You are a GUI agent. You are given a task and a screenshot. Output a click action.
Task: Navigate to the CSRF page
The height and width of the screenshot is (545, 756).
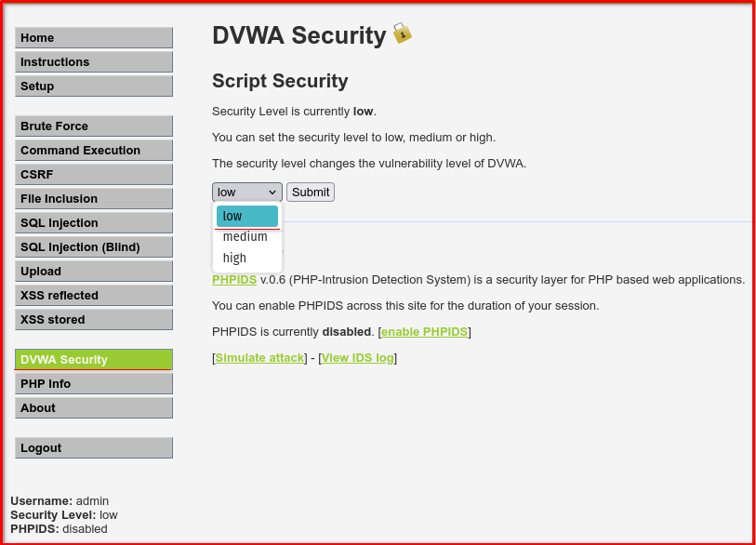(94, 174)
